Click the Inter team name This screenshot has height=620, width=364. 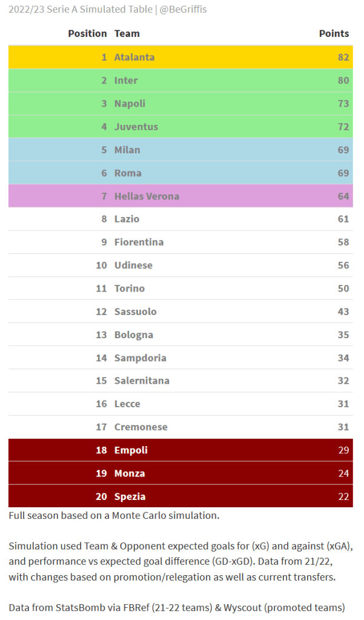tap(126, 81)
